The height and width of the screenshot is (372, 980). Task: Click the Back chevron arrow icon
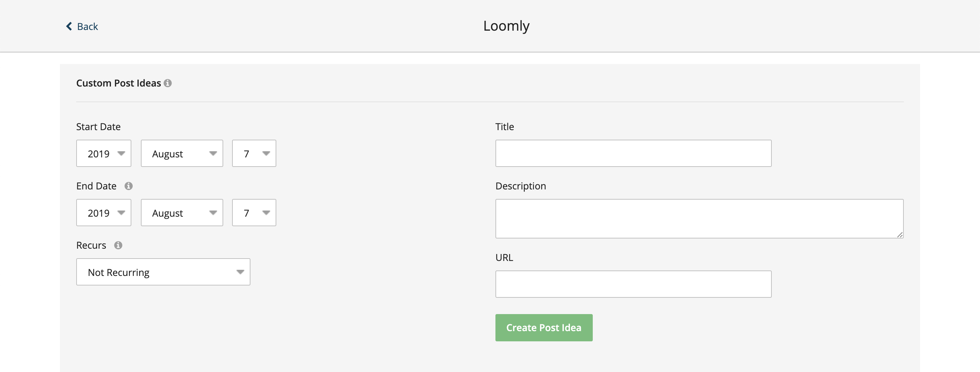69,26
